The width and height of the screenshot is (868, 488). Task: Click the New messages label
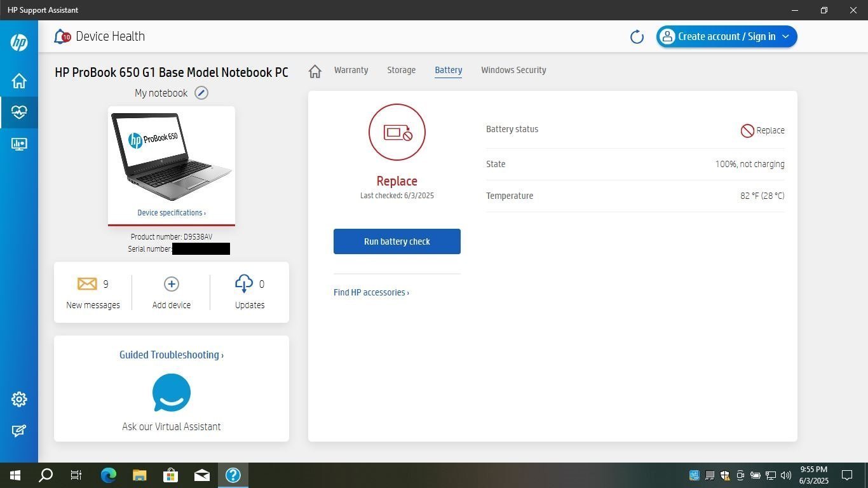pyautogui.click(x=93, y=306)
